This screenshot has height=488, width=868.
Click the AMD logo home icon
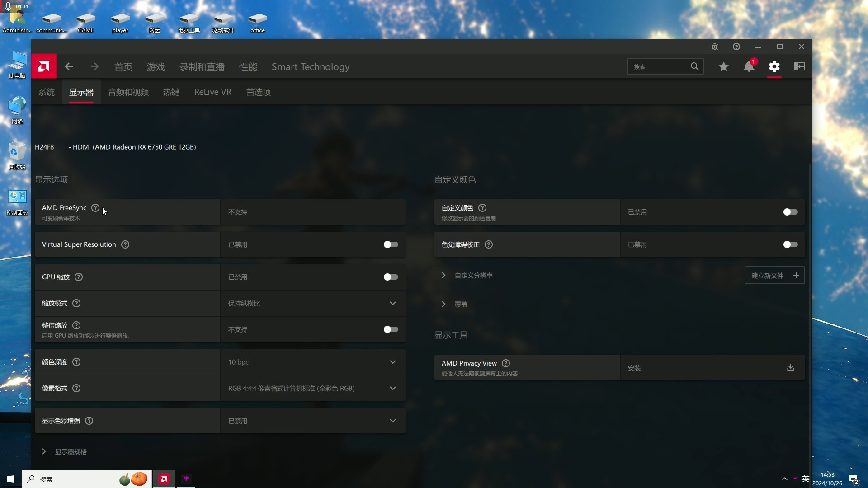(44, 66)
